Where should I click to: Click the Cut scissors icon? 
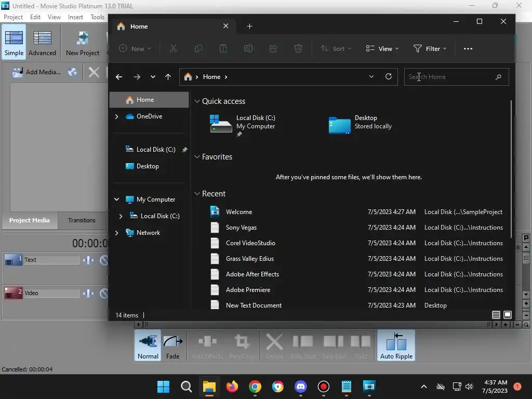(174, 48)
